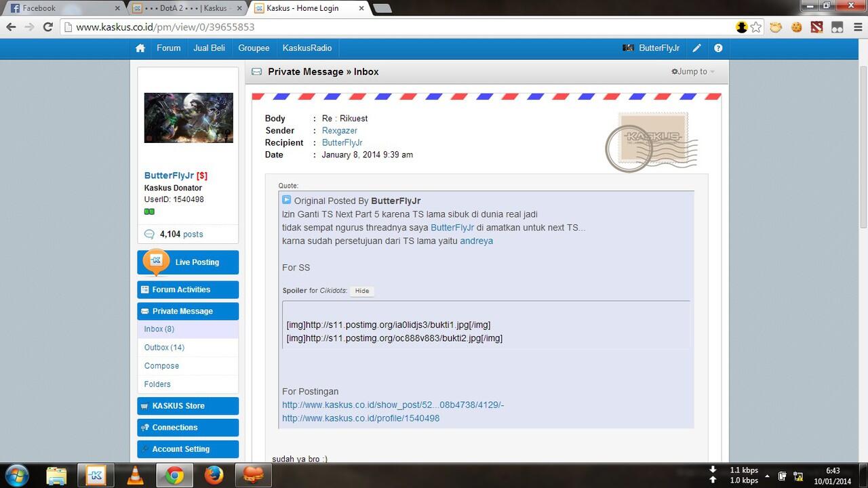Viewport: 868px width, 488px height.
Task: Open the Dota 2 extension icon
Action: (x=816, y=27)
